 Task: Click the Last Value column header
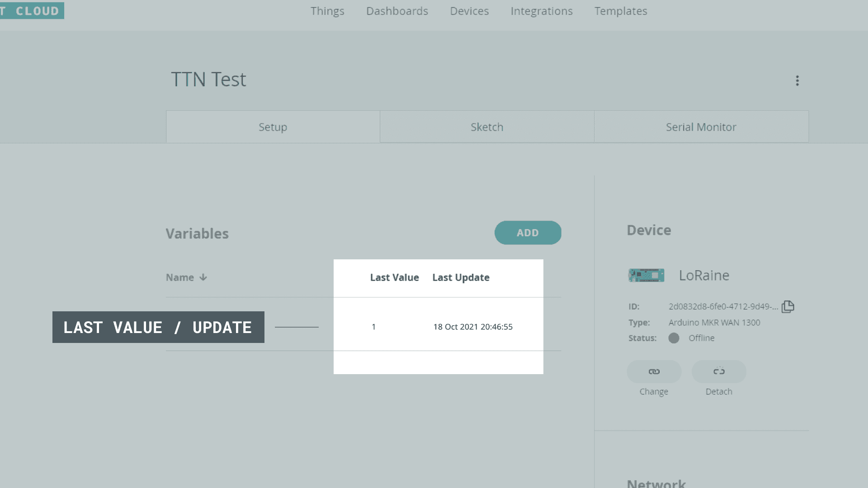coord(394,277)
